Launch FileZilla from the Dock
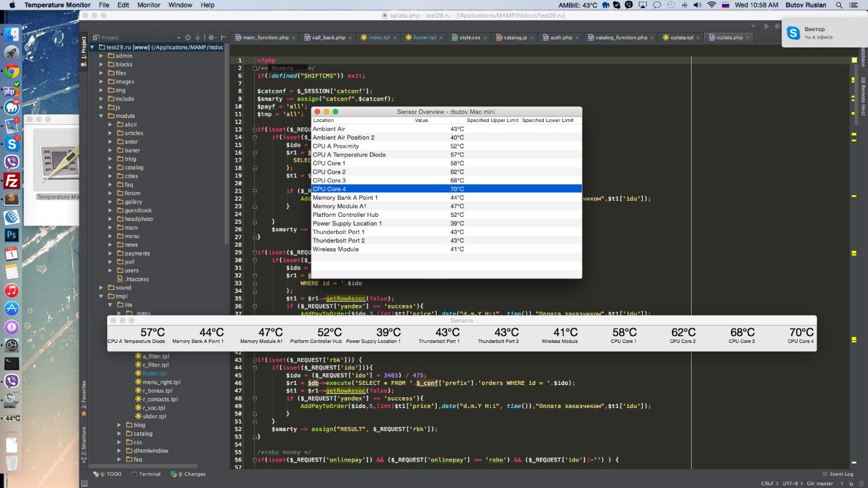868x488 pixels. pos(12,180)
